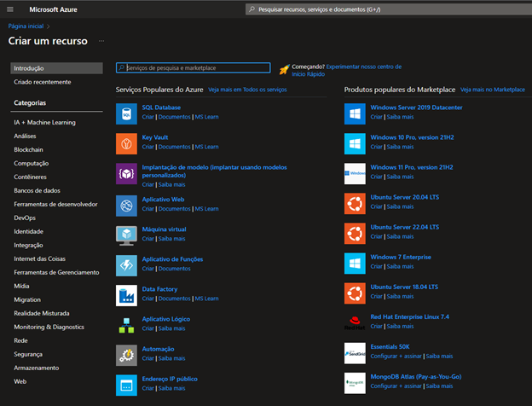
Task: Click the SendGrid Essentials 50K icon
Action: (355, 353)
